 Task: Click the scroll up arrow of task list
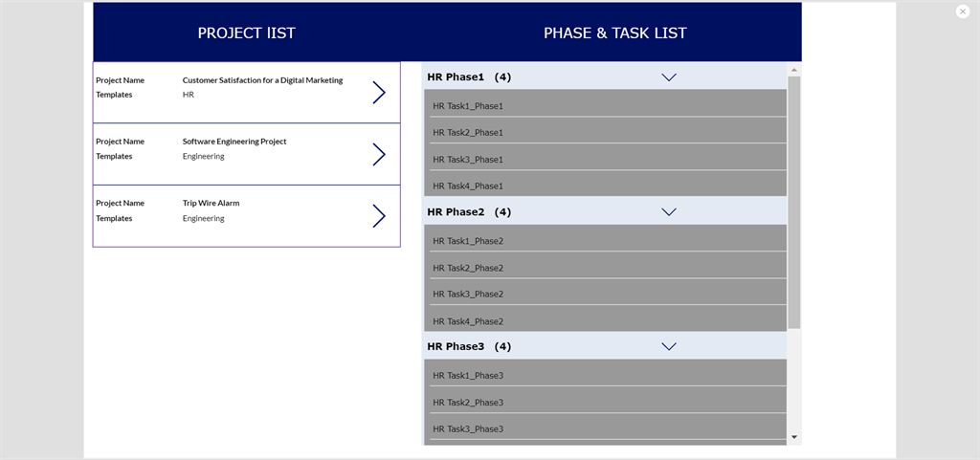click(794, 70)
